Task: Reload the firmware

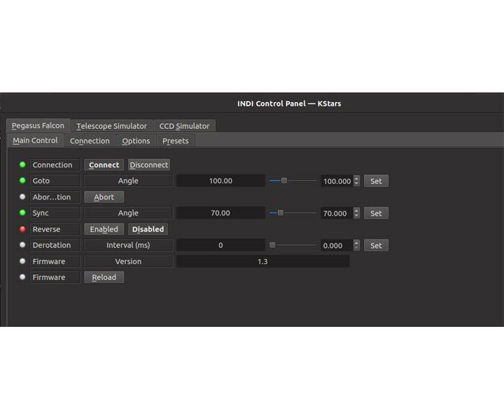Action: pyautogui.click(x=104, y=277)
